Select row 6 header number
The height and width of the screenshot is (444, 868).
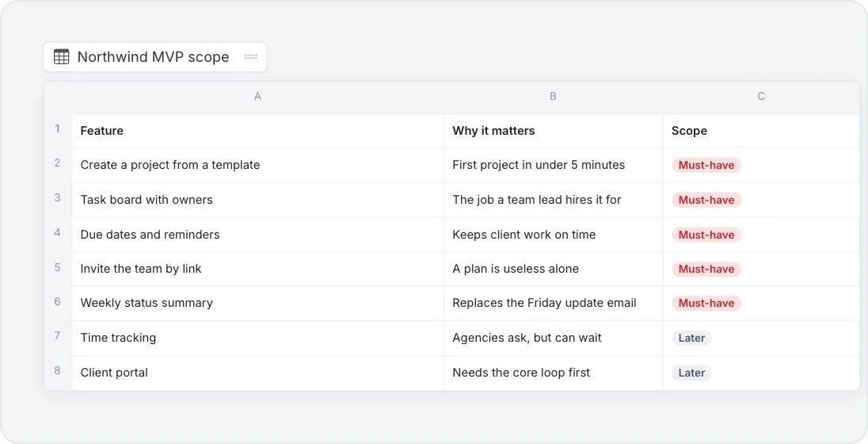click(58, 301)
